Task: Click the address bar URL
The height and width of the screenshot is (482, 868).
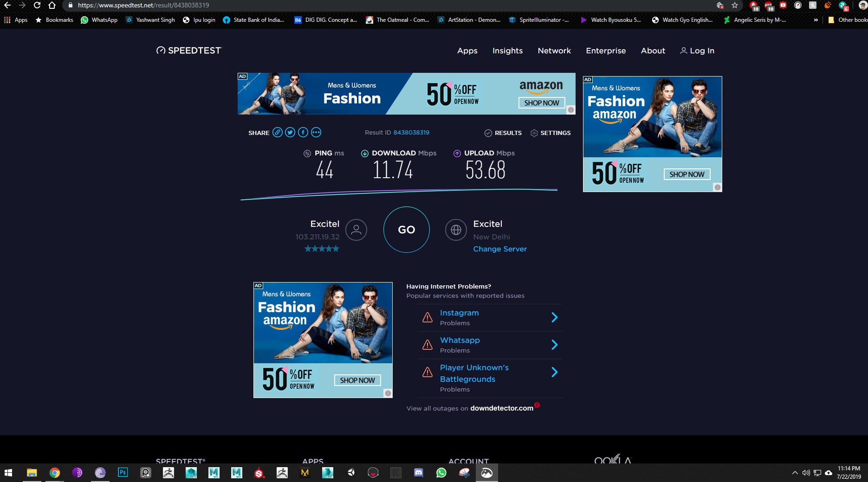Action: click(x=143, y=5)
